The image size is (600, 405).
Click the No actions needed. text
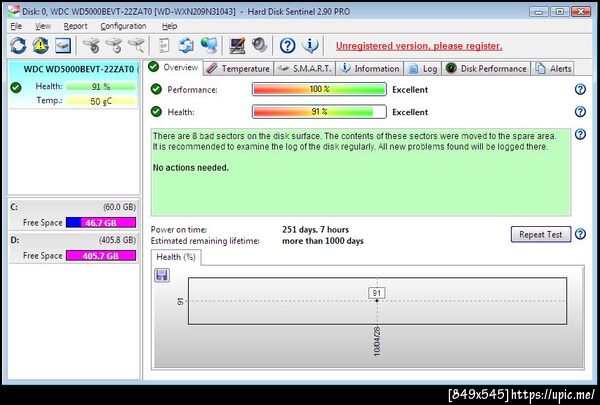point(191,168)
